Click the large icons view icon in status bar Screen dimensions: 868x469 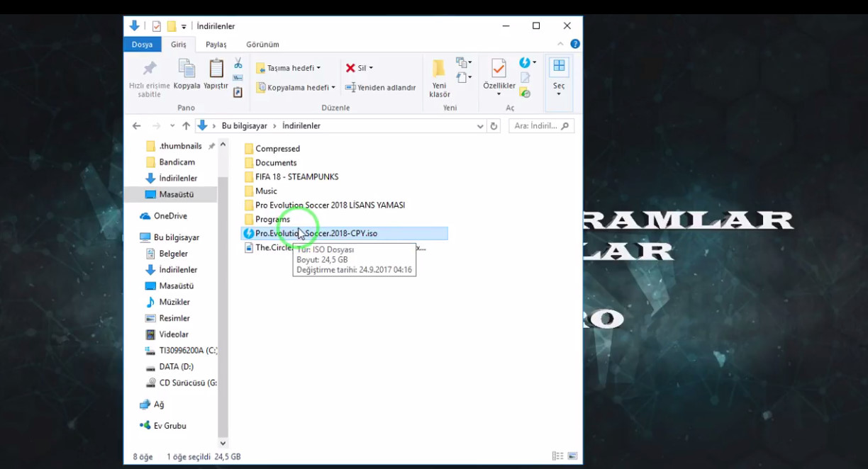(x=572, y=456)
